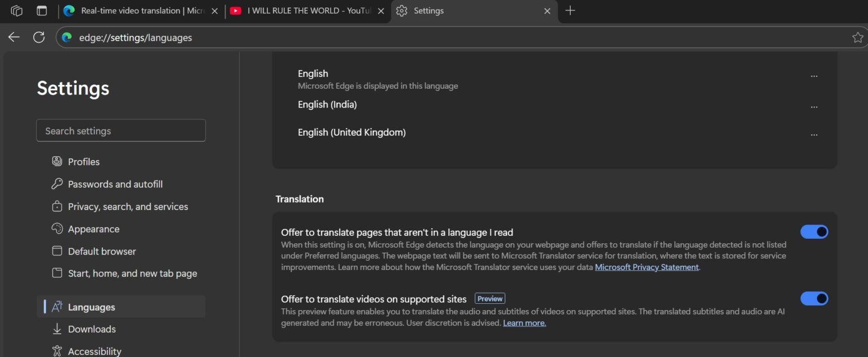Open more actions for English (India)
The width and height of the screenshot is (868, 357).
[814, 106]
